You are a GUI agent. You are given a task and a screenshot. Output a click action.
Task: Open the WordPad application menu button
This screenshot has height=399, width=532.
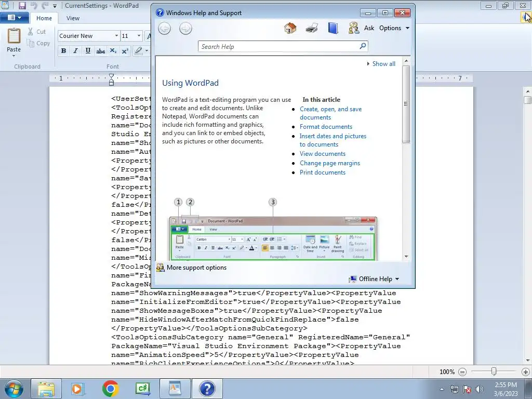coord(14,18)
